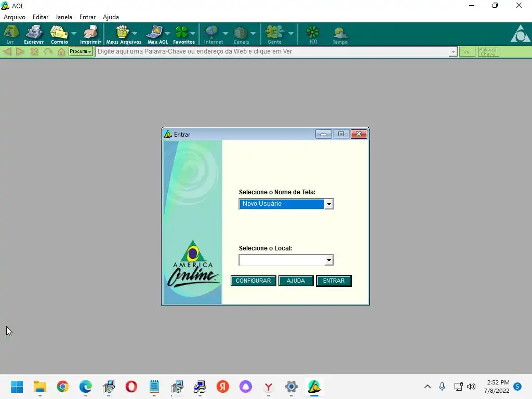Open the taskbar clock and date

[497, 387]
